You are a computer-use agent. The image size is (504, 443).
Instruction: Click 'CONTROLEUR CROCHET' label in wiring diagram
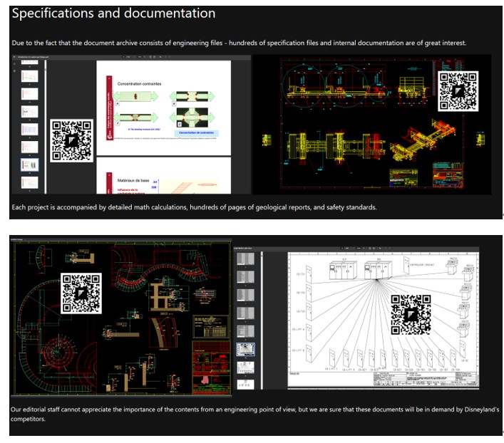point(422,265)
